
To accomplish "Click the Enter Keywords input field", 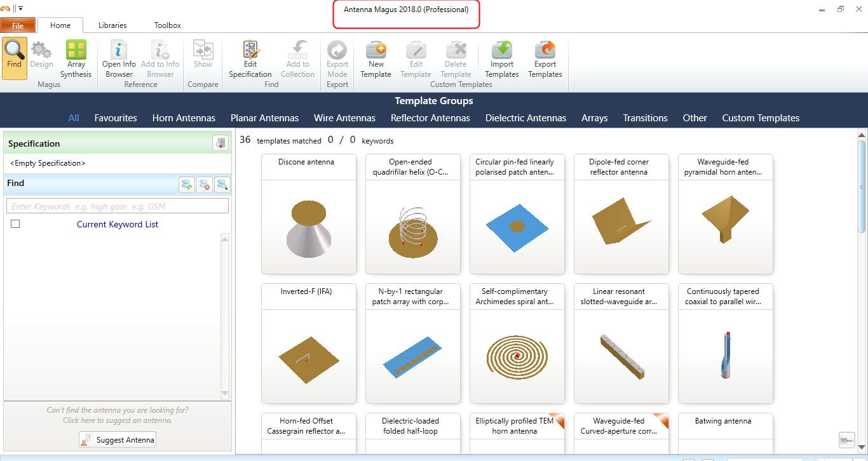I will coord(118,206).
